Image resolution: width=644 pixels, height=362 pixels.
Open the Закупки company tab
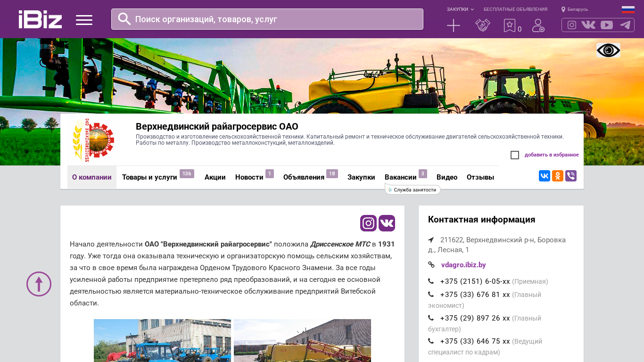click(361, 177)
